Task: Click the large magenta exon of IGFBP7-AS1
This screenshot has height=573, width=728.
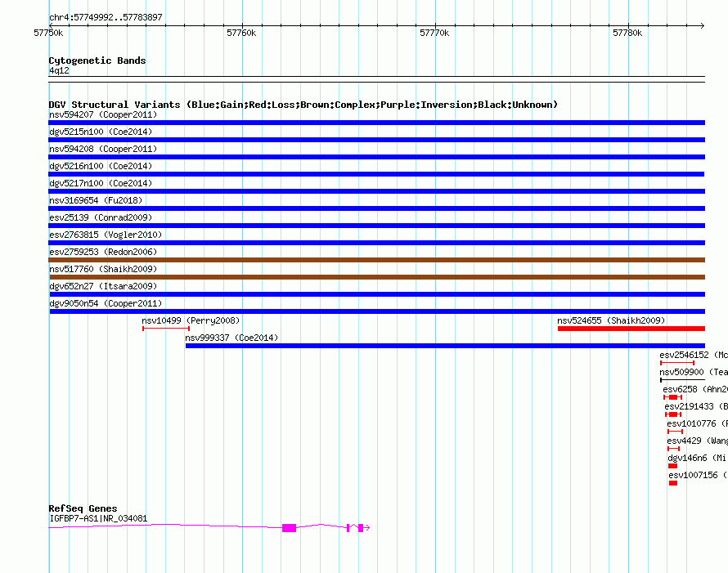Action: [290, 528]
